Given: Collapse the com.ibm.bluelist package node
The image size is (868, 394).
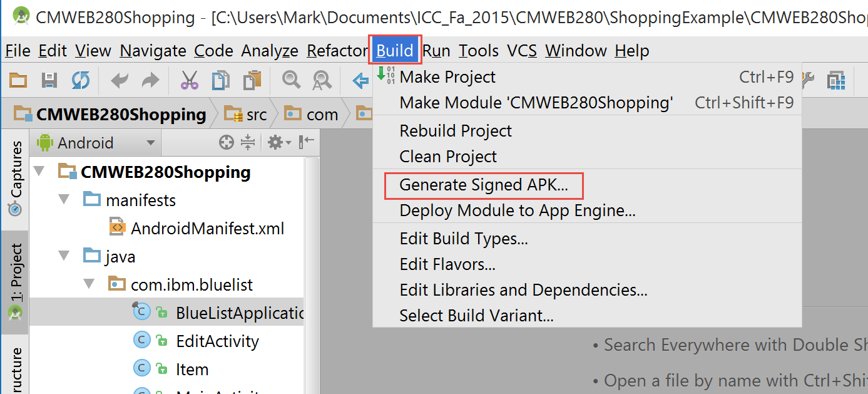Looking at the screenshot, I should [x=89, y=284].
